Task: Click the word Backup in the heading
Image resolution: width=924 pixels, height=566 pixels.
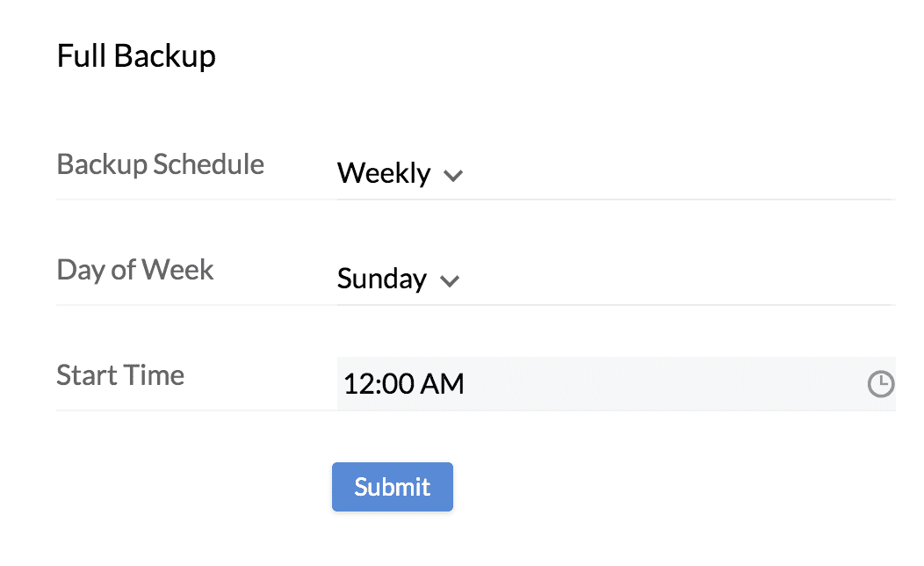Action: pyautogui.click(x=164, y=56)
